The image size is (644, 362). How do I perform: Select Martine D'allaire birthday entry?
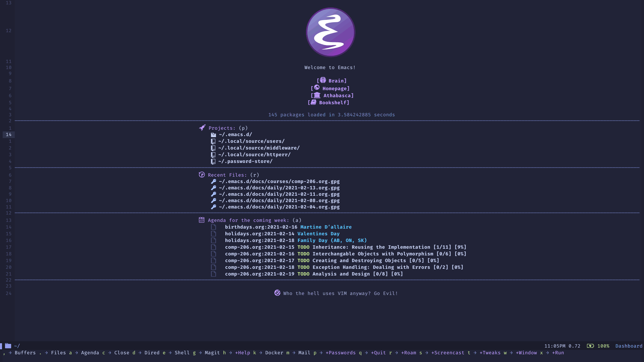[326, 227]
